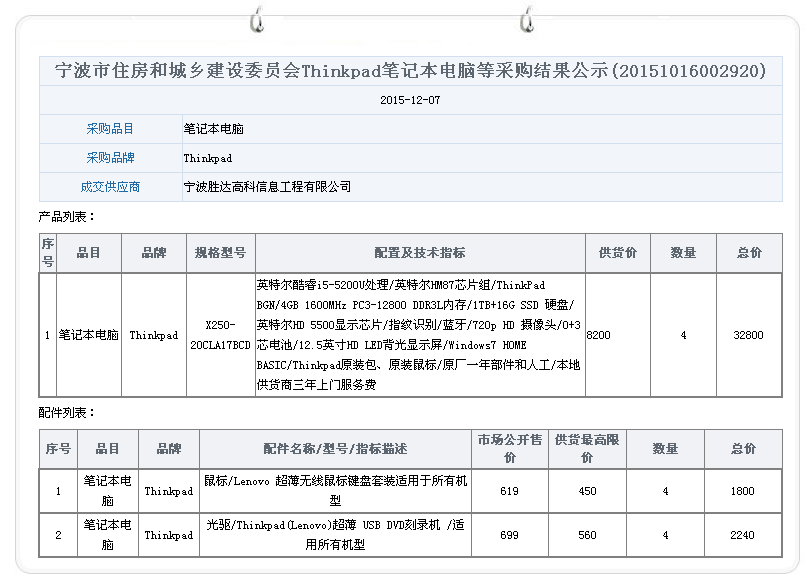Click the 供货最高限价 column header
This screenshot has width=812, height=585.
587,449
